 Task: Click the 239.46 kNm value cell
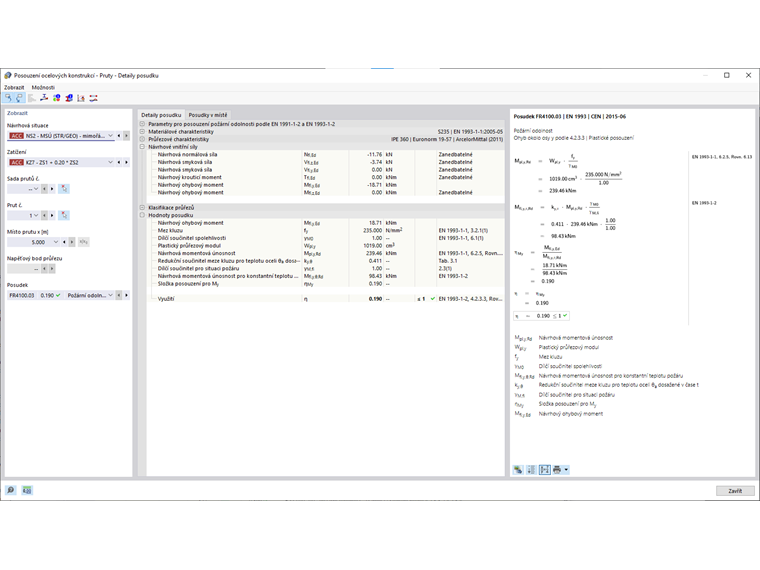366,253
